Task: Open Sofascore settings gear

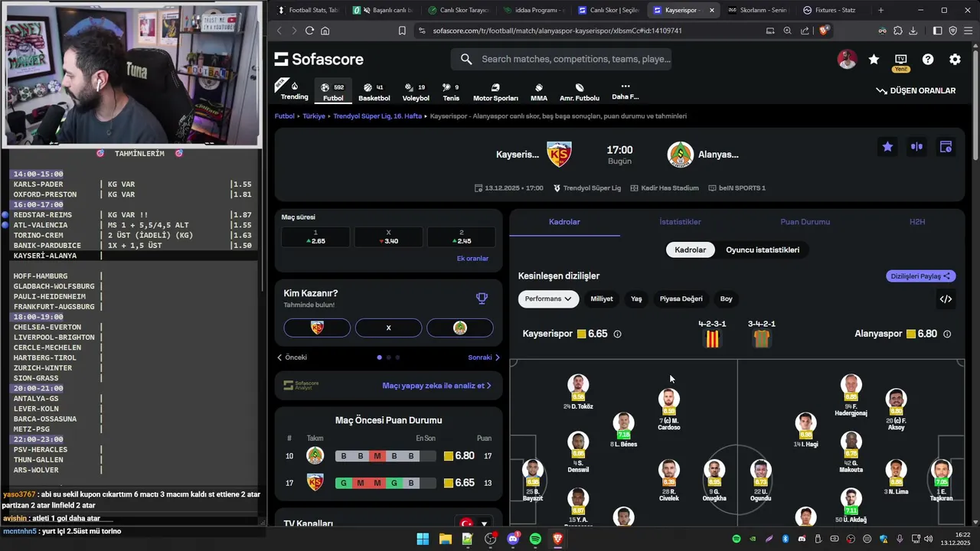Action: tap(955, 60)
